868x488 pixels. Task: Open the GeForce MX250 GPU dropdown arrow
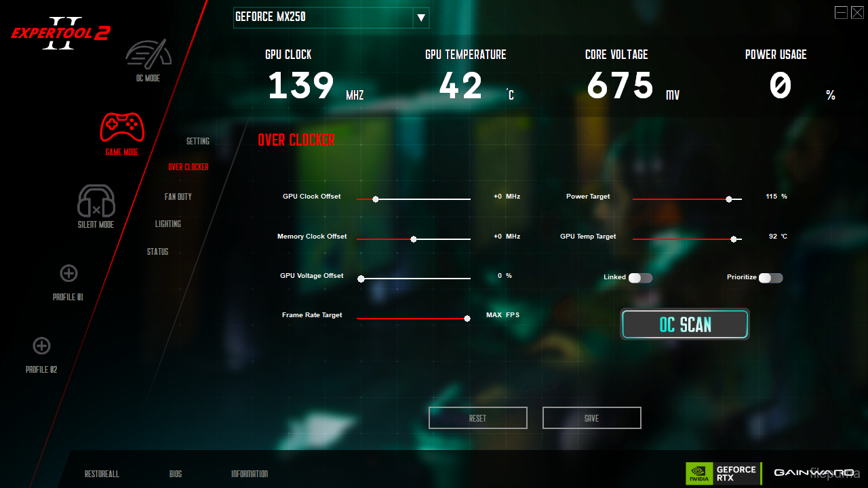(x=420, y=18)
